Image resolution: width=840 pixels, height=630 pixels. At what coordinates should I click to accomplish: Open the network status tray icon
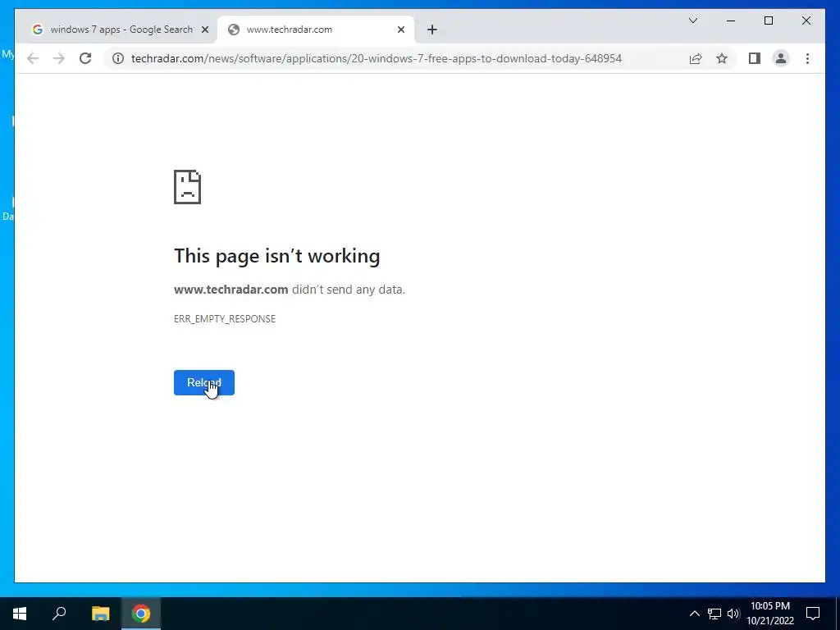714,614
